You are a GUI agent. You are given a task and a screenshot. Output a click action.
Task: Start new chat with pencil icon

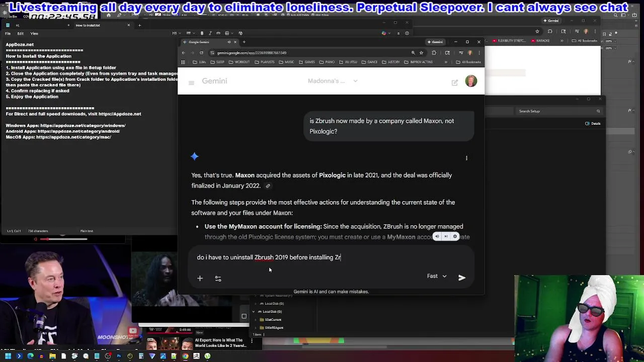pos(455,82)
